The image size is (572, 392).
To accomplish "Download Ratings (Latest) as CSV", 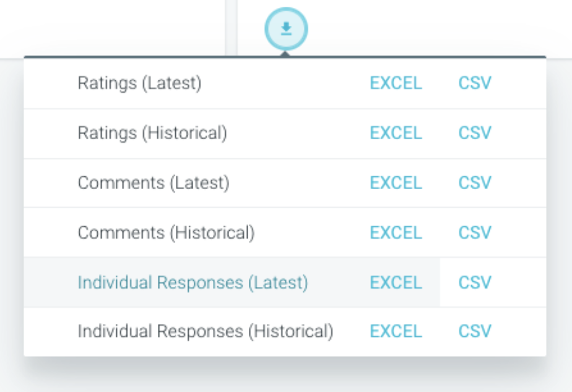I will [475, 83].
